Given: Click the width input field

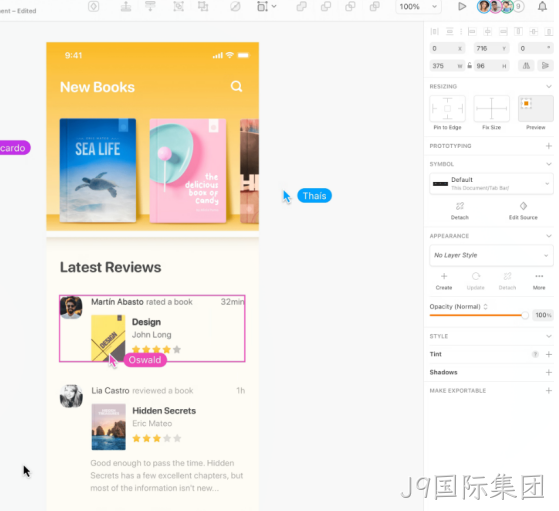Looking at the screenshot, I should 447,66.
